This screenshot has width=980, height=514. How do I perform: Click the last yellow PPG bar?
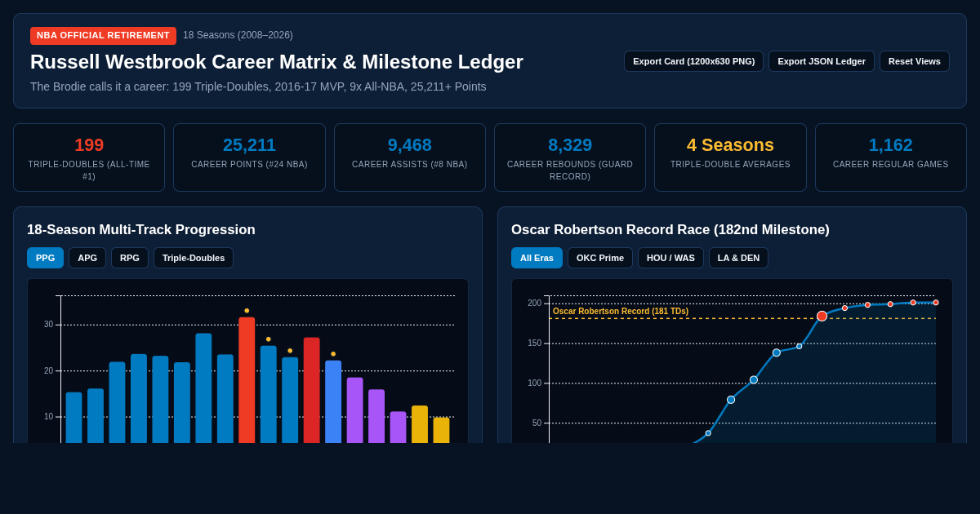(x=441, y=430)
